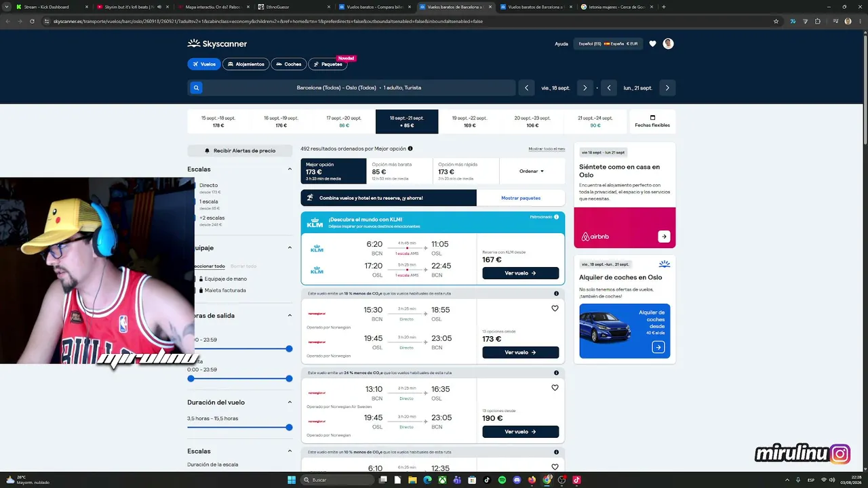Open the Ordenar sorting dropdown

click(532, 171)
